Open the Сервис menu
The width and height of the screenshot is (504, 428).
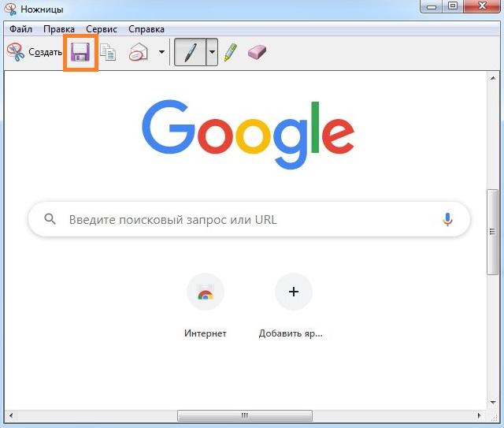click(102, 29)
